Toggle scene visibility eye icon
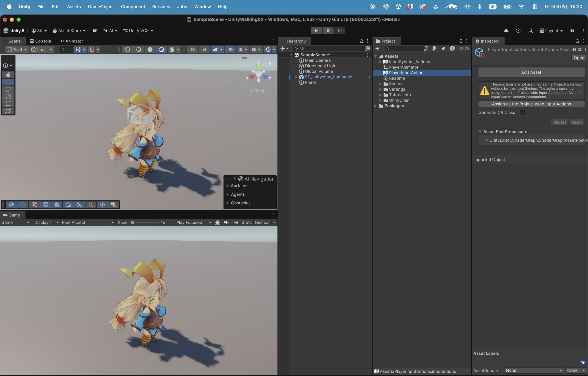This screenshot has width=588, height=376. [x=230, y=50]
